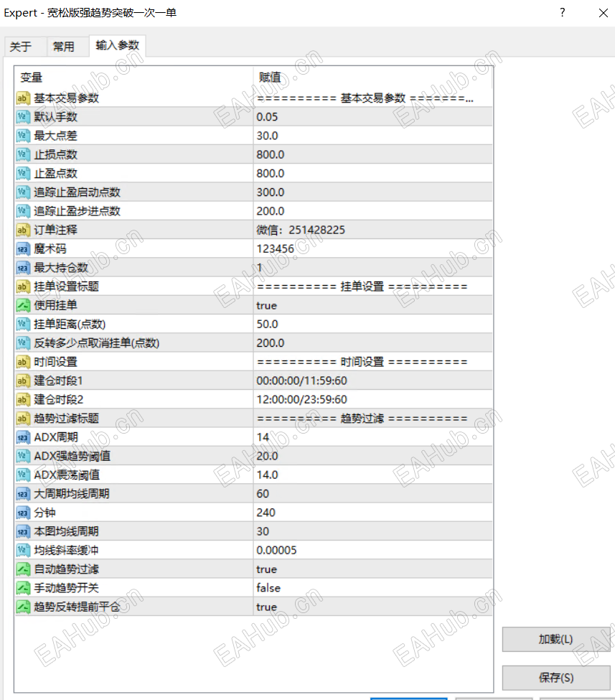Click the string icon beside 趋势过滤标题
This screenshot has height=700, width=615.
(22, 419)
